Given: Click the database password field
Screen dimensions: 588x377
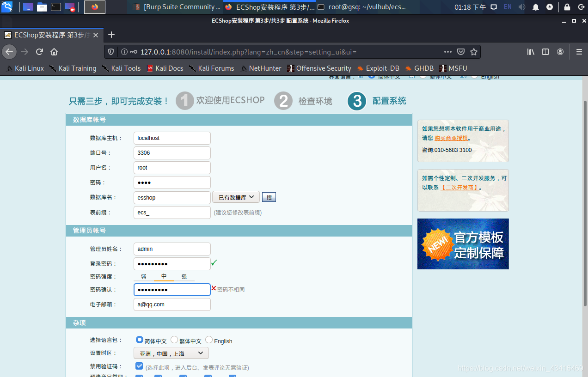Looking at the screenshot, I should (172, 182).
